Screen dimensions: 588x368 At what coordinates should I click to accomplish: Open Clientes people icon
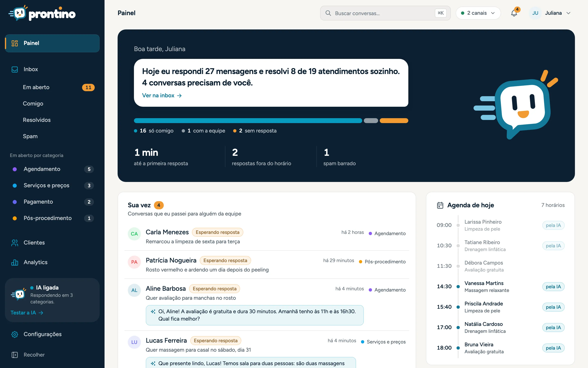tap(14, 243)
